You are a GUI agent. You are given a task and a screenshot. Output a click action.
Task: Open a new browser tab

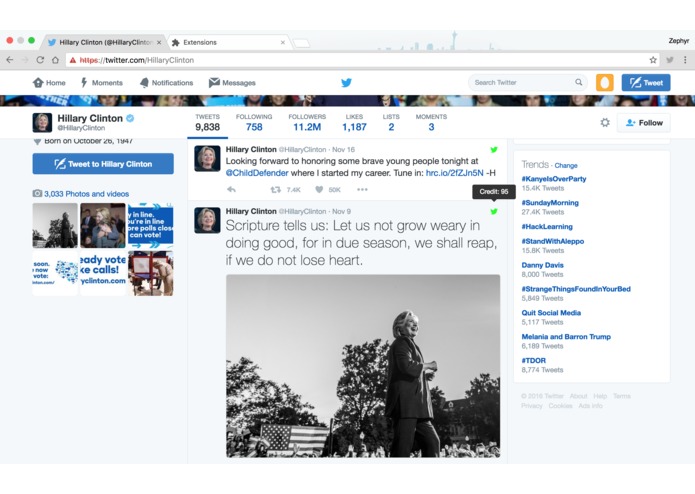pyautogui.click(x=301, y=43)
